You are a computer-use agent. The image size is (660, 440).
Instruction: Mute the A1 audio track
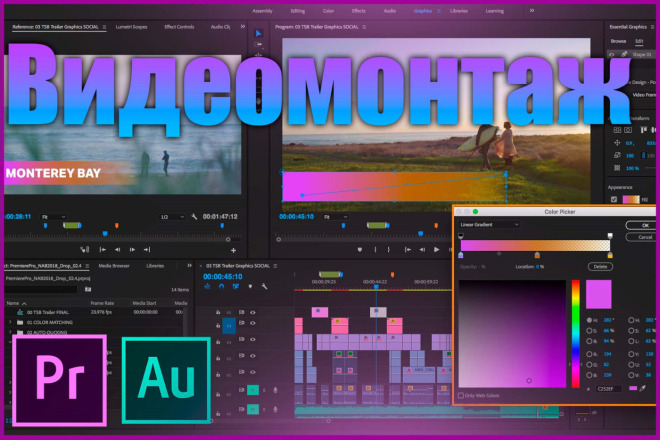pos(253,390)
